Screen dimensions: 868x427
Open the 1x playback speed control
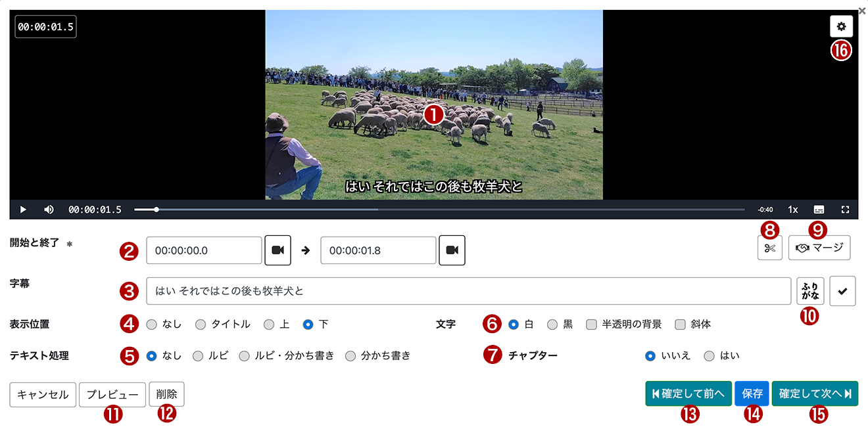[792, 209]
